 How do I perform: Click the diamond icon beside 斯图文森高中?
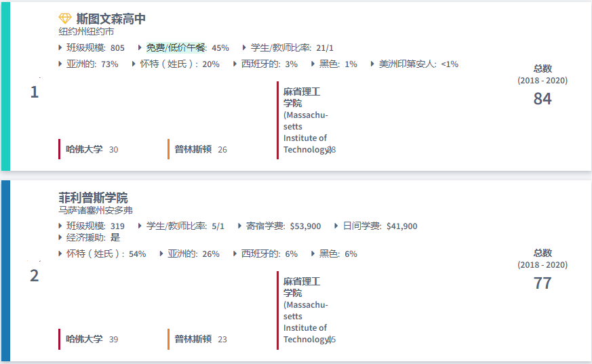tap(65, 18)
